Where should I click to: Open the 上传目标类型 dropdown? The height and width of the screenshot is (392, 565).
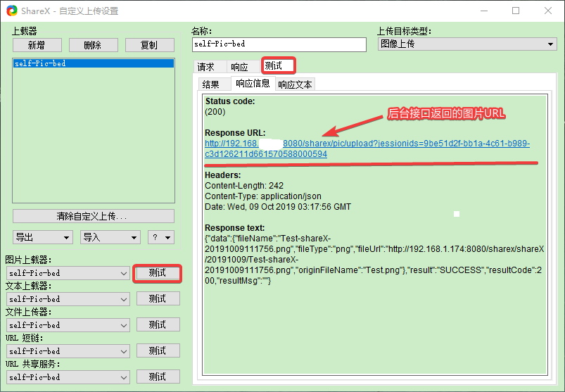click(x=467, y=44)
